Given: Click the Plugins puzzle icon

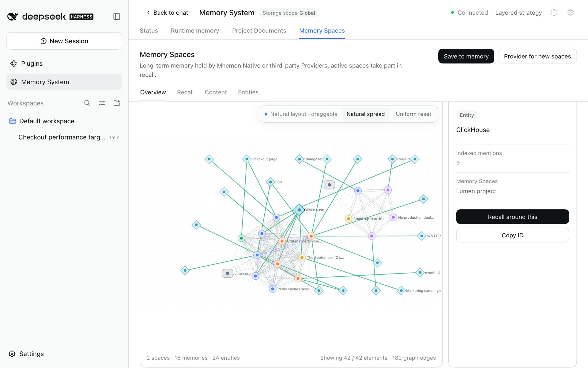Looking at the screenshot, I should click(14, 63).
